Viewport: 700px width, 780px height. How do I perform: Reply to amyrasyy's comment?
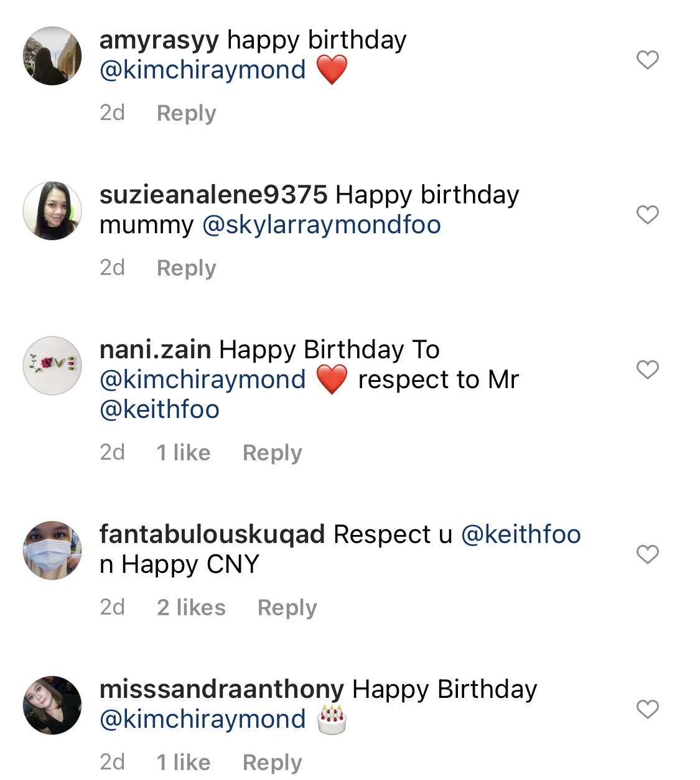186,113
